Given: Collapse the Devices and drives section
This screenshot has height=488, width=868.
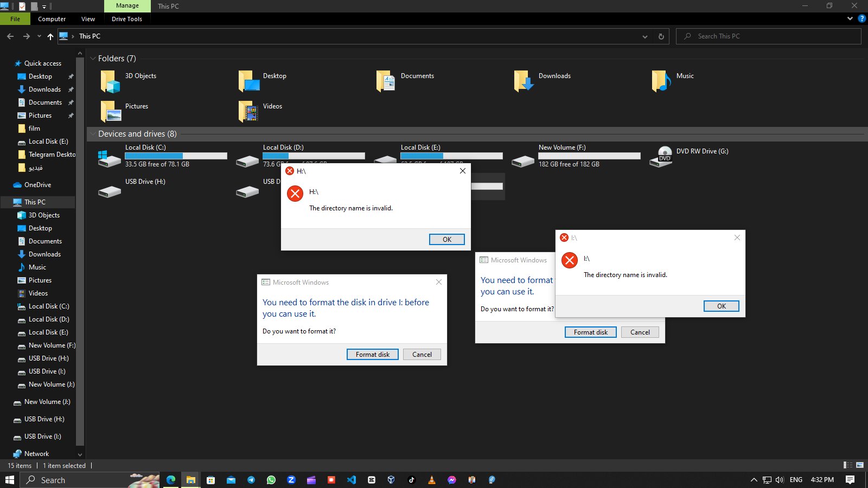Looking at the screenshot, I should click(92, 134).
